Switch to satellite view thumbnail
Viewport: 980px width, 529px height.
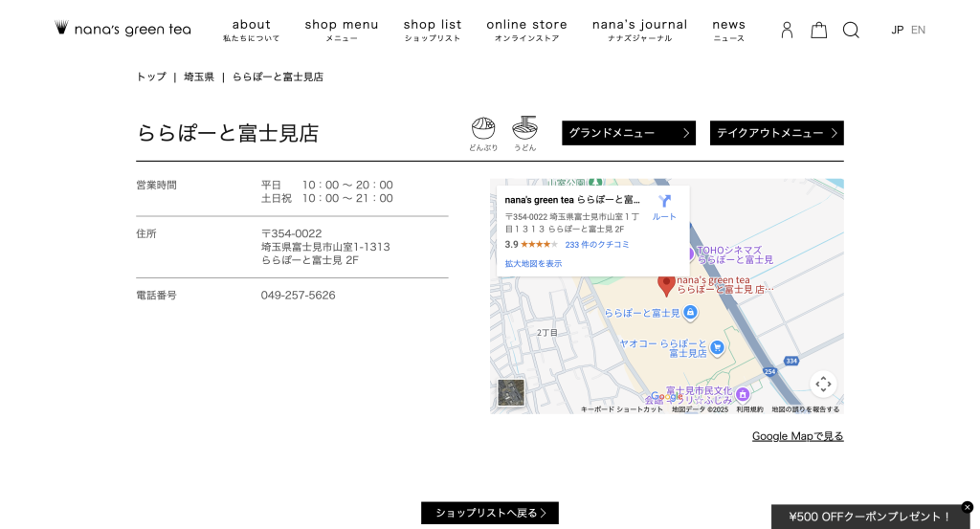(x=511, y=392)
